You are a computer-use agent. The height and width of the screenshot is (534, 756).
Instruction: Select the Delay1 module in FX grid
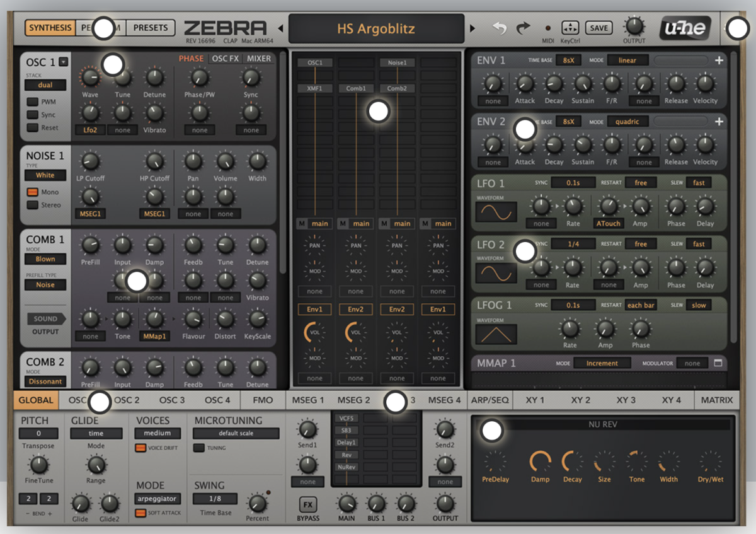(x=346, y=443)
